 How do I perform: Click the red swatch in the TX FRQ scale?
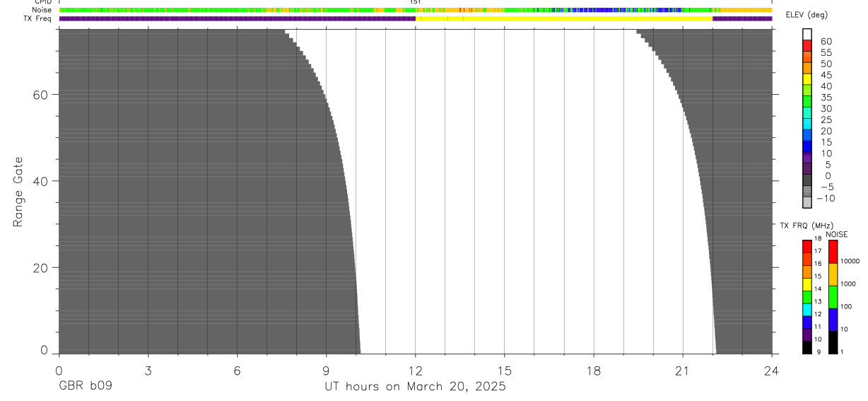tap(807, 245)
